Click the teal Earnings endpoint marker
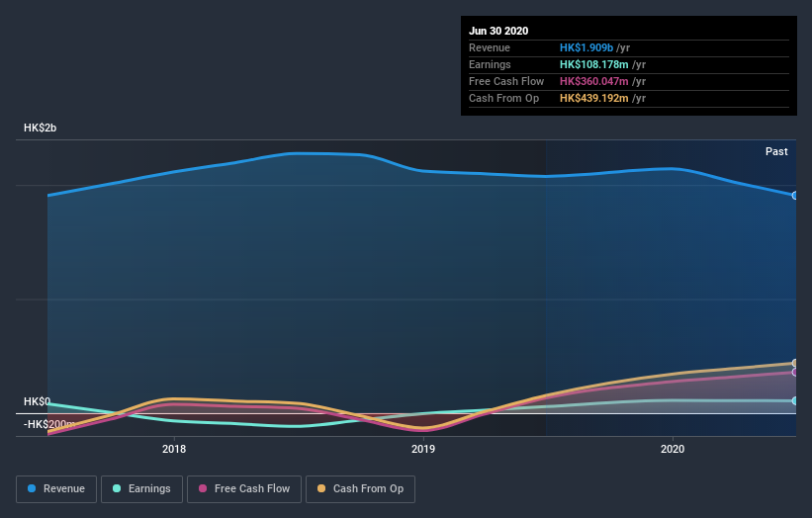This screenshot has width=812, height=518. point(795,401)
